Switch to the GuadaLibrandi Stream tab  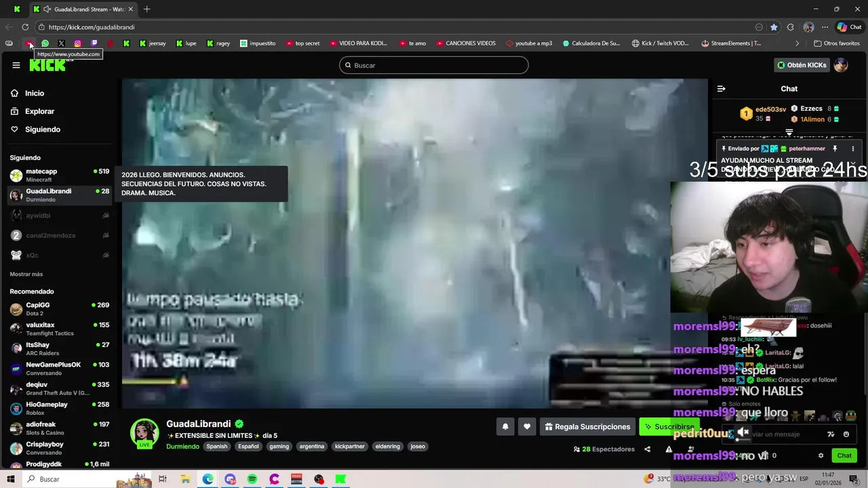click(83, 9)
